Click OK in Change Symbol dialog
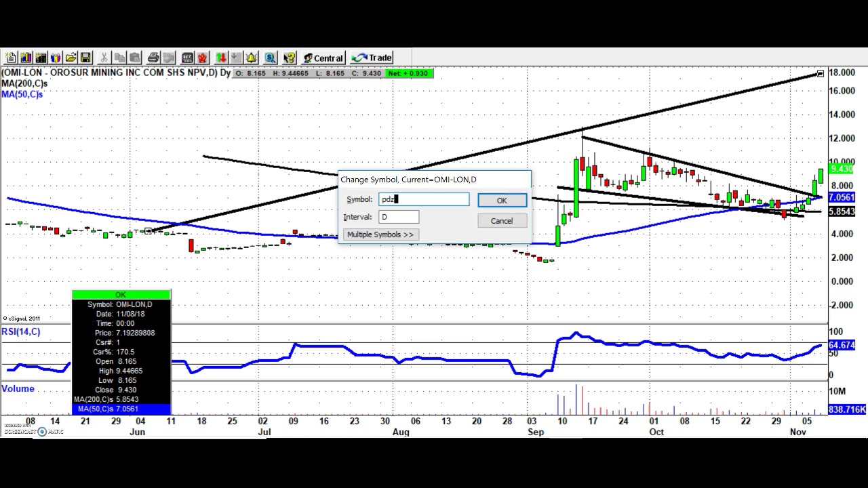The width and height of the screenshot is (868, 488). [502, 200]
